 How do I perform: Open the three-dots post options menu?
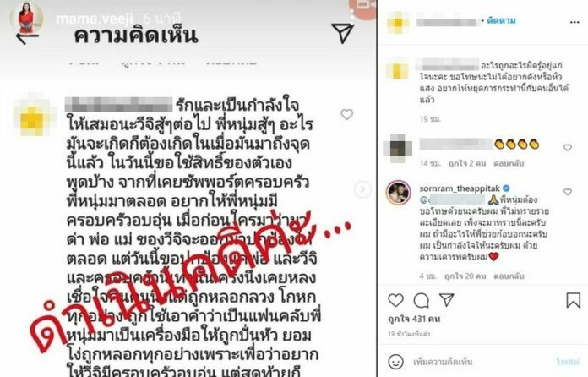coord(574,23)
